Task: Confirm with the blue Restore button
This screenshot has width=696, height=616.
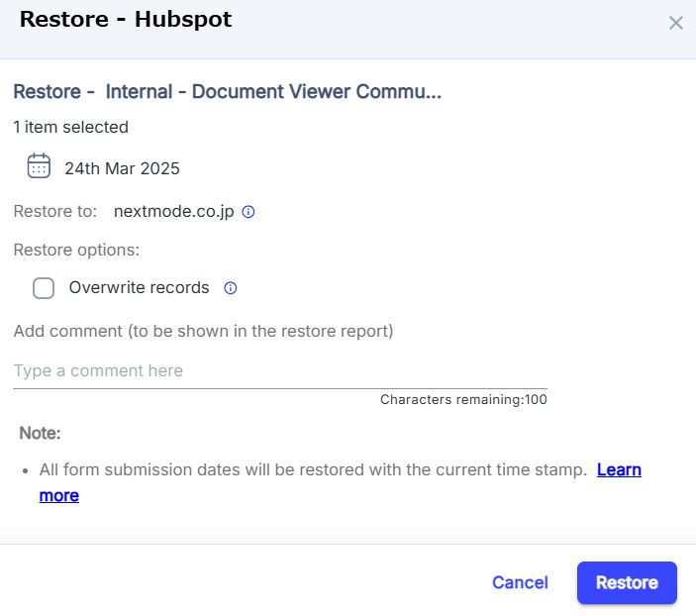Action: pos(627,582)
